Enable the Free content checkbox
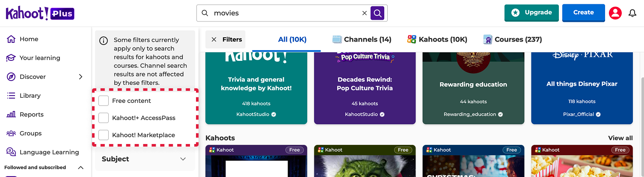Screen dimensions: 644x177 point(104,101)
